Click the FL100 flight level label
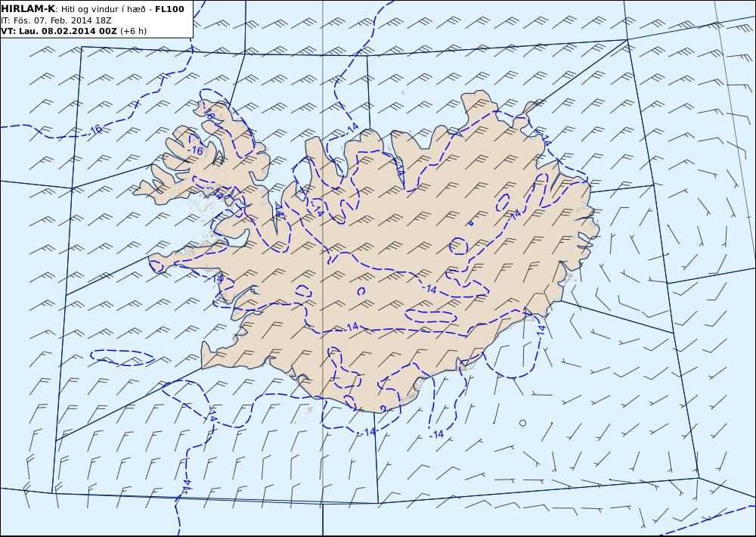Image resolution: width=756 pixels, height=537 pixels. [x=169, y=9]
